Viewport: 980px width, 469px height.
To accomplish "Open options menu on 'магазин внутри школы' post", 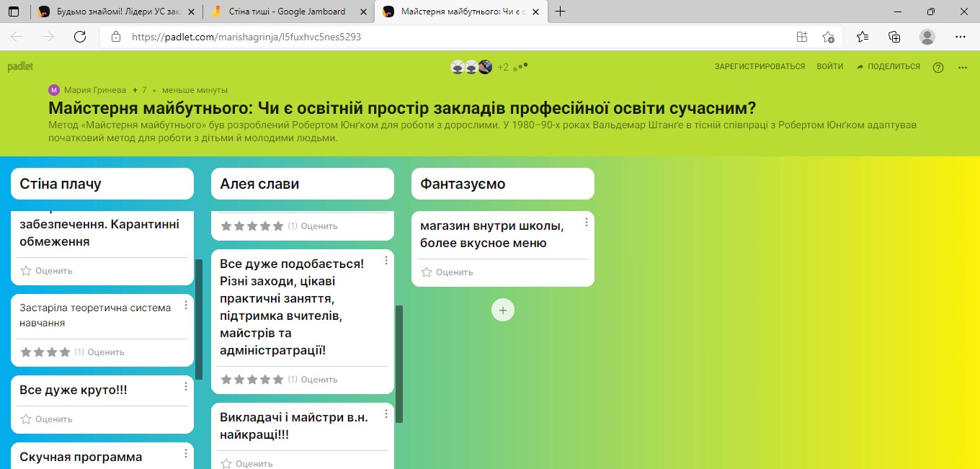I will tap(587, 223).
